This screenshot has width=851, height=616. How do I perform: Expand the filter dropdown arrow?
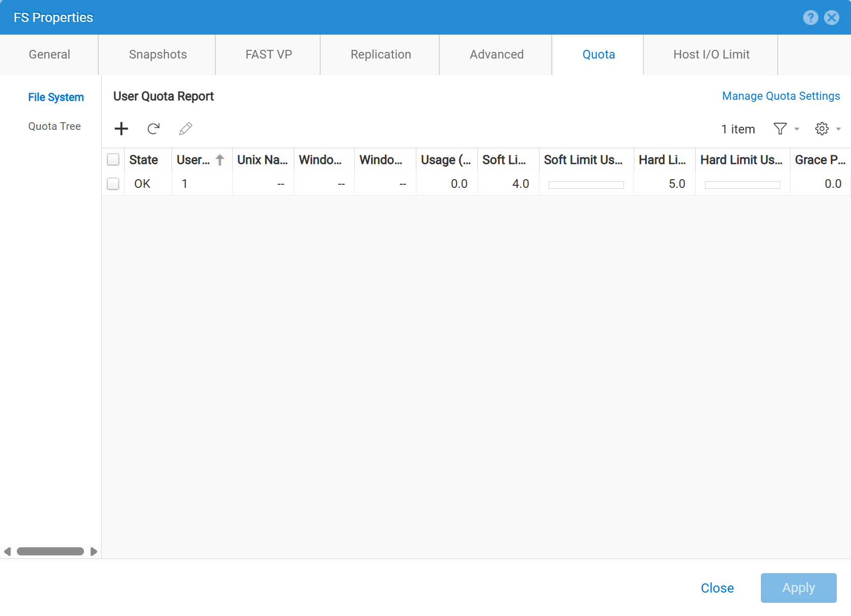coord(797,129)
